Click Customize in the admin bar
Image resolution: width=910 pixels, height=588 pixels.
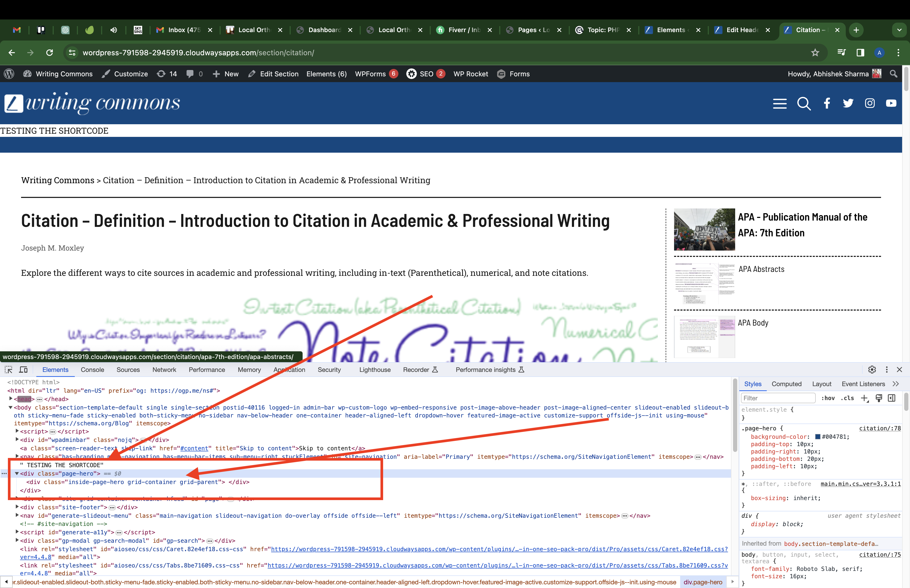(125, 74)
